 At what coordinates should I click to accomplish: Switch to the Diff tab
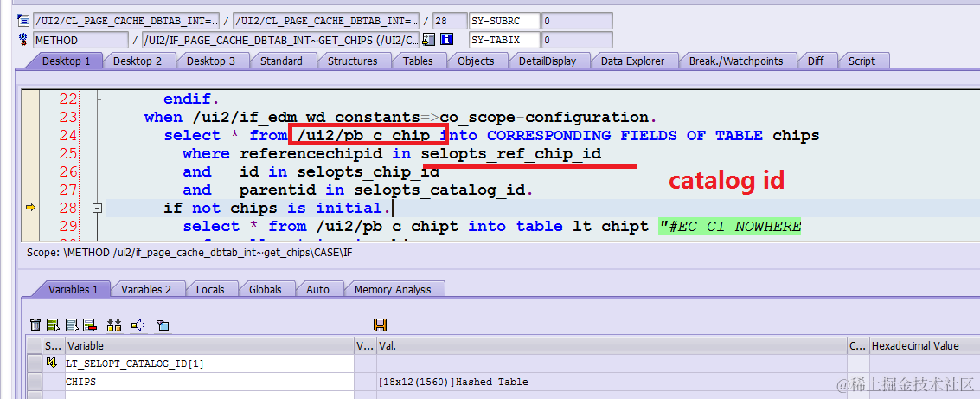(x=816, y=61)
